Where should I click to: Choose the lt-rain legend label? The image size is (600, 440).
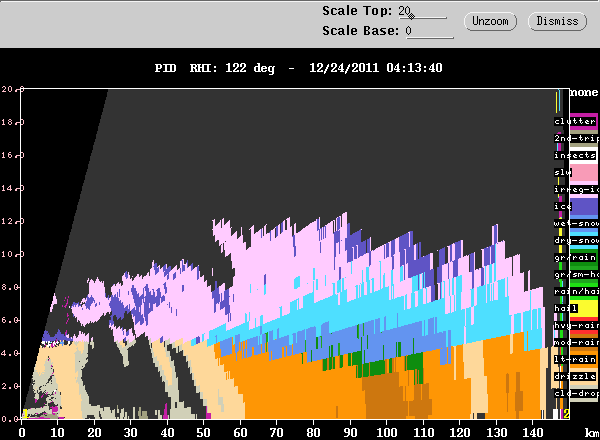coord(575,360)
